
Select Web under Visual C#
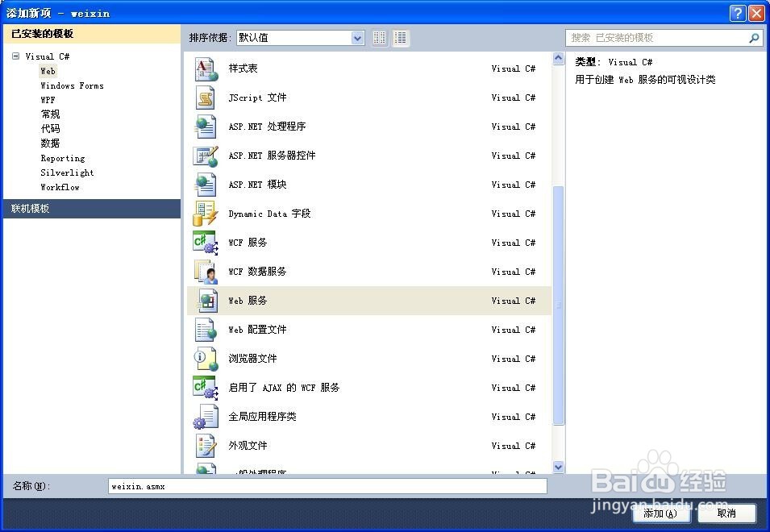click(48, 71)
